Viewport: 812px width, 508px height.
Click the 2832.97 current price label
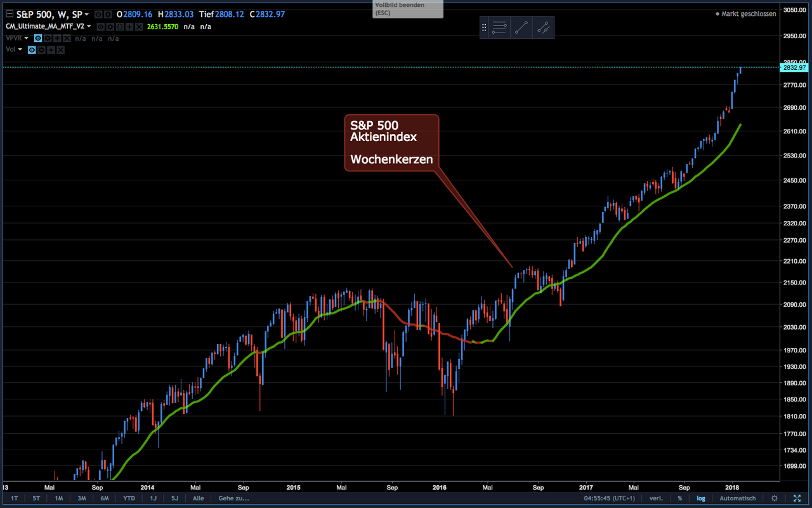point(794,67)
